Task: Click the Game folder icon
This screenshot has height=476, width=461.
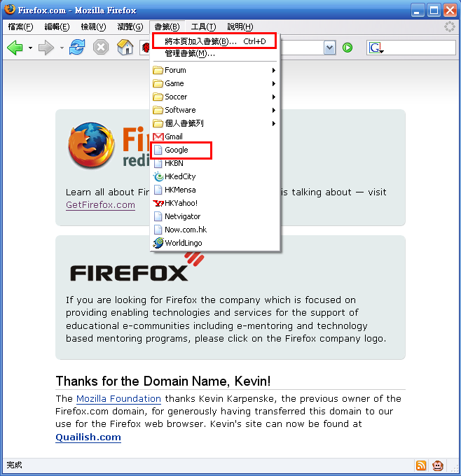Action: (x=158, y=83)
